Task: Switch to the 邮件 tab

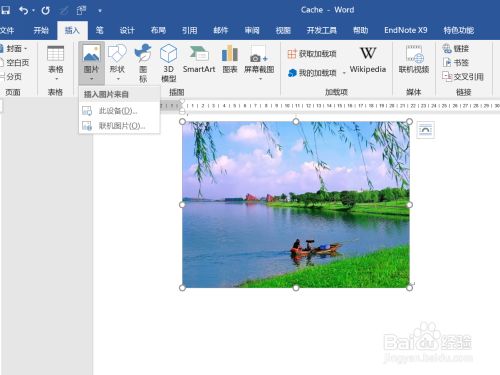Action: pyautogui.click(x=221, y=30)
